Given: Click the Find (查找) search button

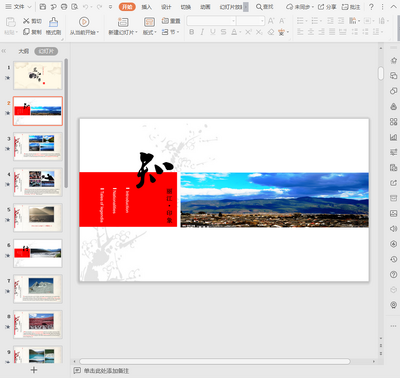Looking at the screenshot, I should 265,7.
